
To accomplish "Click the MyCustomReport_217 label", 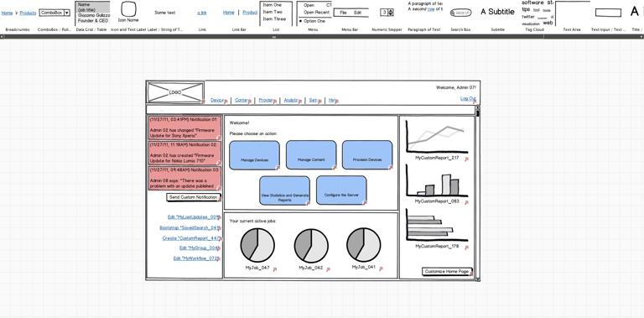I will click(437, 158).
